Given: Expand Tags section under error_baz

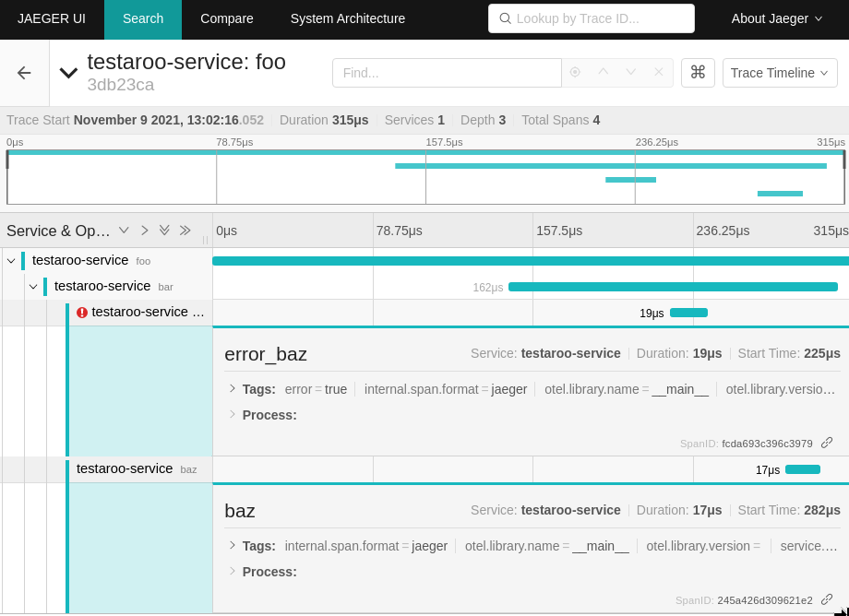Looking at the screenshot, I should 233,388.
